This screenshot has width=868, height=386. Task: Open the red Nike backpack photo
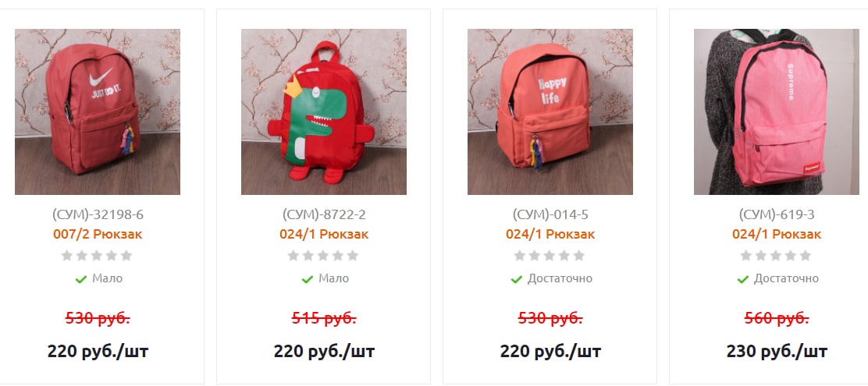[x=98, y=112]
